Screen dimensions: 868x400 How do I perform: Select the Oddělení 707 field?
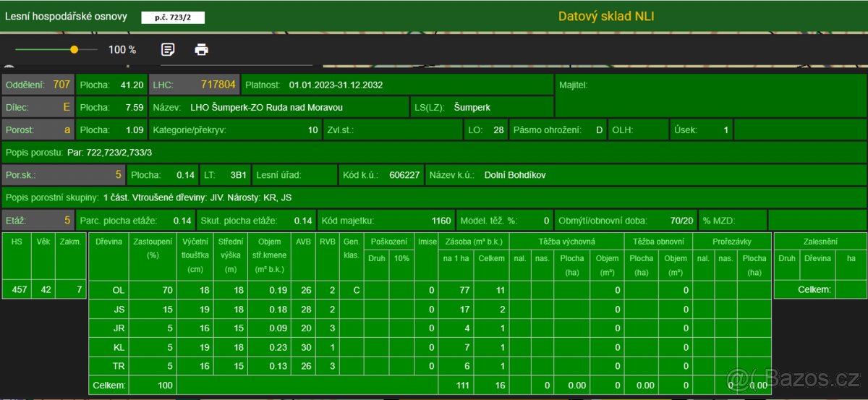(x=38, y=85)
